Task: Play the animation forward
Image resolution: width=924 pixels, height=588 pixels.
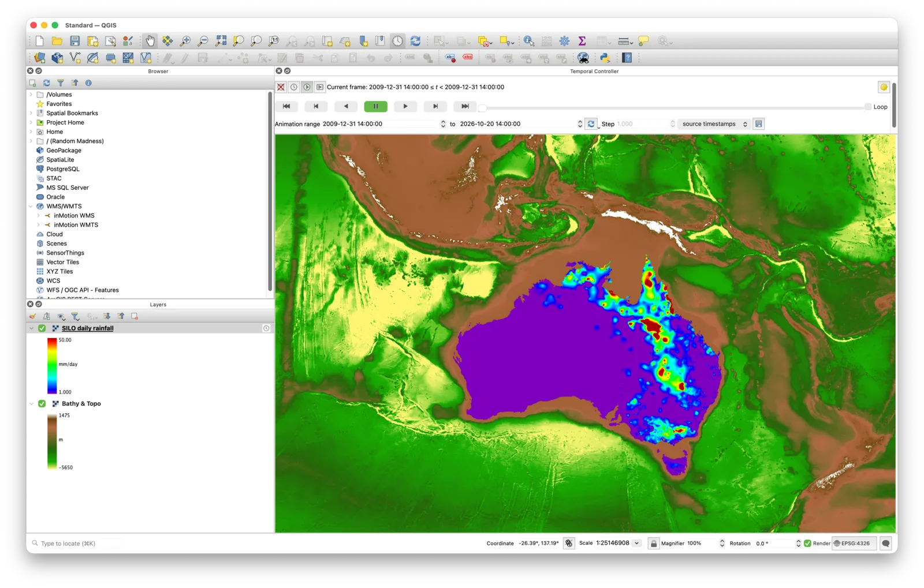Action: pos(405,106)
